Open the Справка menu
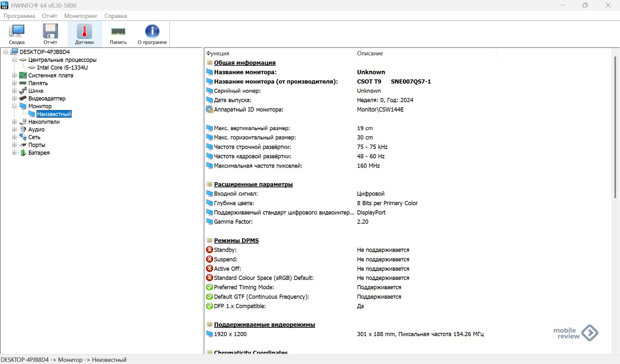 coord(115,16)
